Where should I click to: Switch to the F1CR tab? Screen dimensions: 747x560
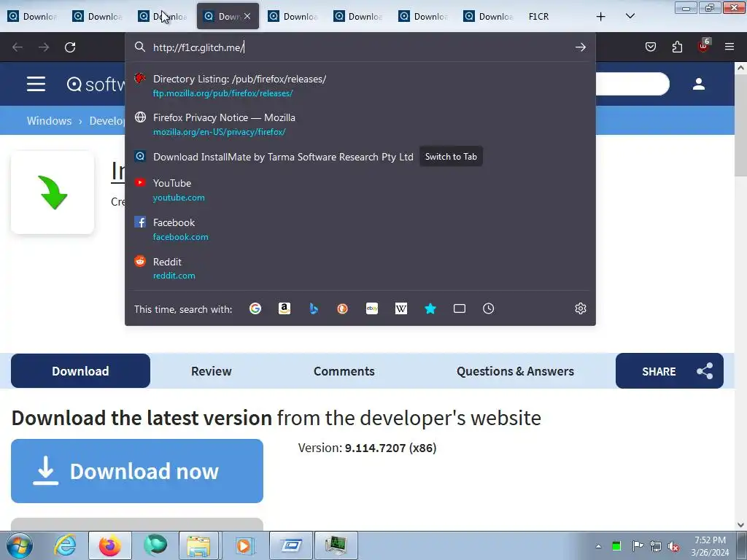pyautogui.click(x=539, y=17)
